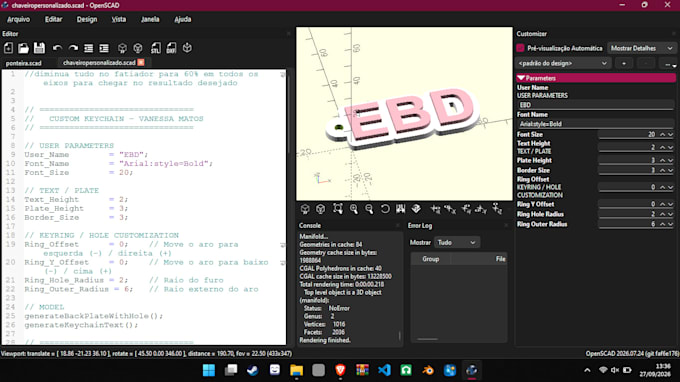Click the Console vertical scrollbar
The height and width of the screenshot is (382, 680).
click(x=399, y=336)
